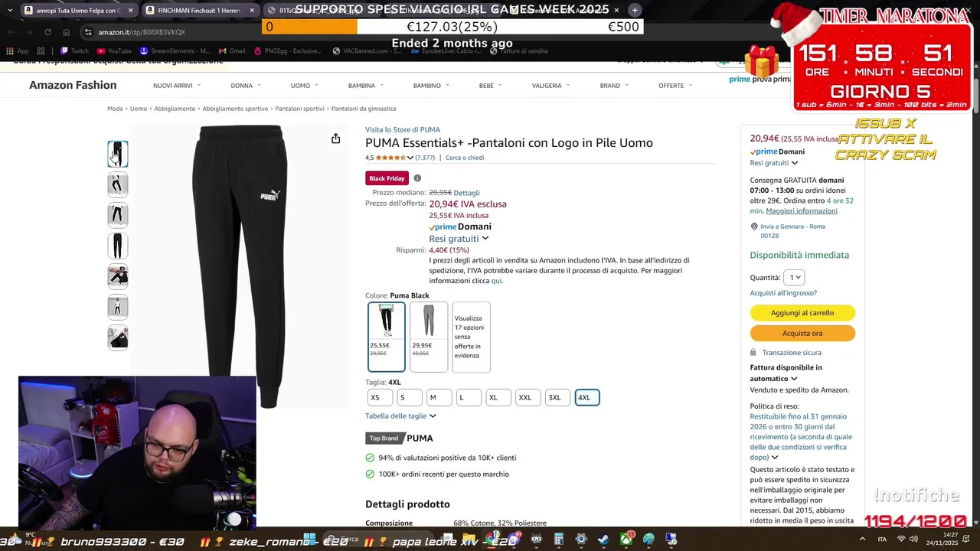Click the location pin 'Invia a Gennaro'
Screen dimensions: 980x551
tap(754, 227)
